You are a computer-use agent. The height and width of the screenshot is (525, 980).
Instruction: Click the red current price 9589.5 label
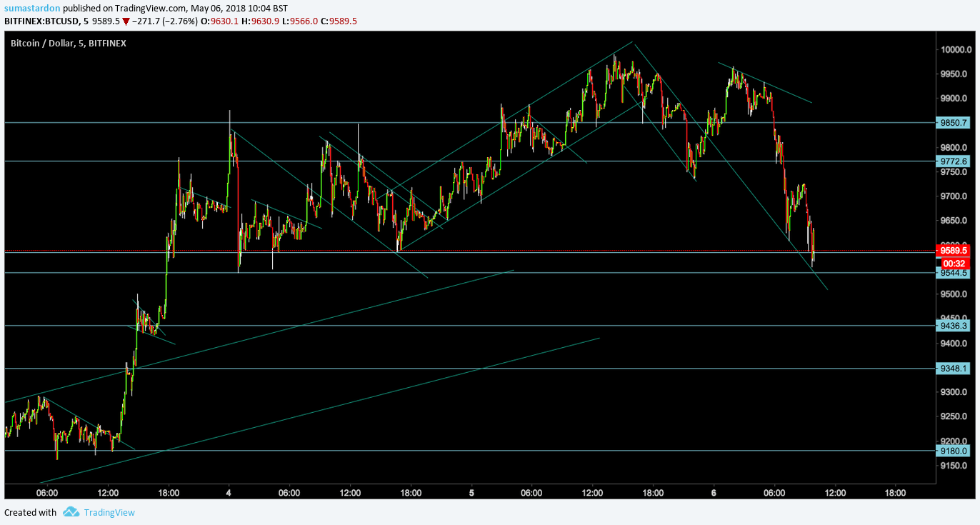tap(954, 251)
